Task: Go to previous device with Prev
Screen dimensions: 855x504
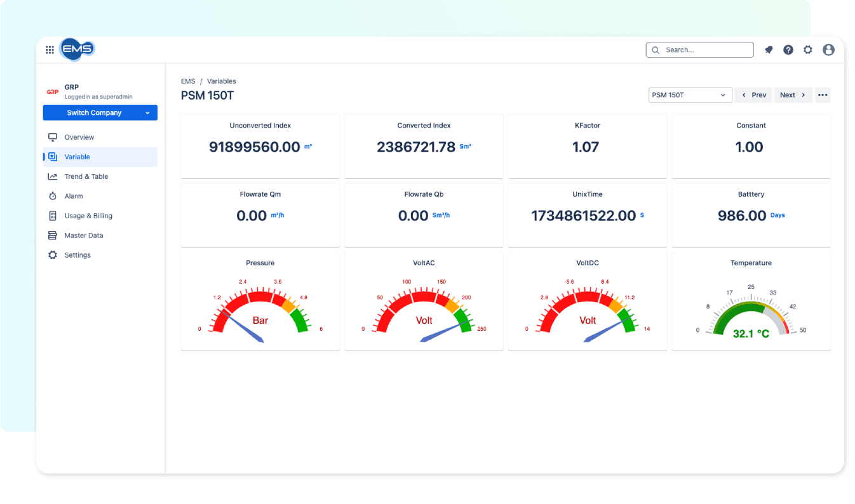Action: 753,95
